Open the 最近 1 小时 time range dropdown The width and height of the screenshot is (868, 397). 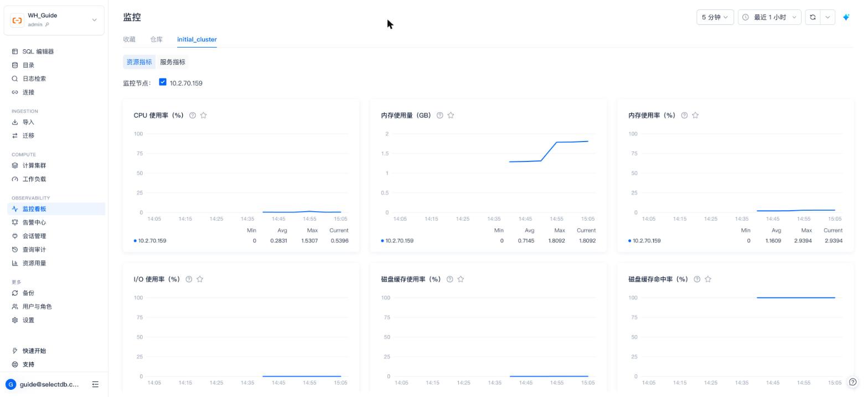tap(769, 17)
